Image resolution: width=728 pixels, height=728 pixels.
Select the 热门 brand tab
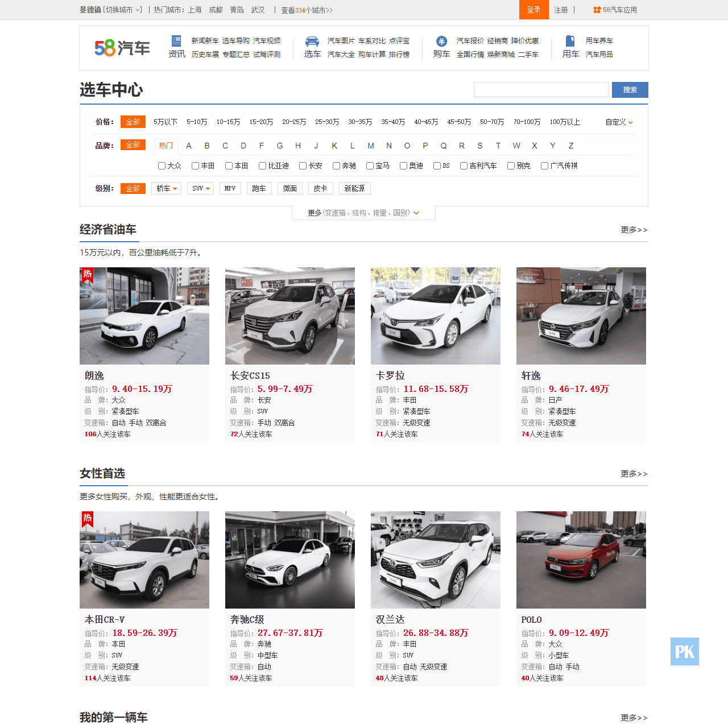(x=166, y=146)
